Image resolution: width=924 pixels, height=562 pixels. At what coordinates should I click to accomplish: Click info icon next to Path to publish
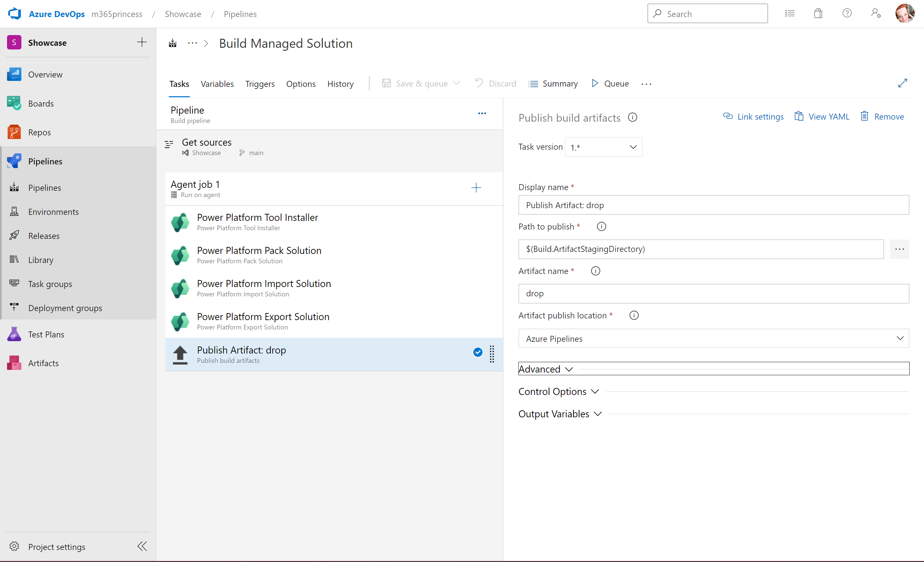[x=601, y=227]
